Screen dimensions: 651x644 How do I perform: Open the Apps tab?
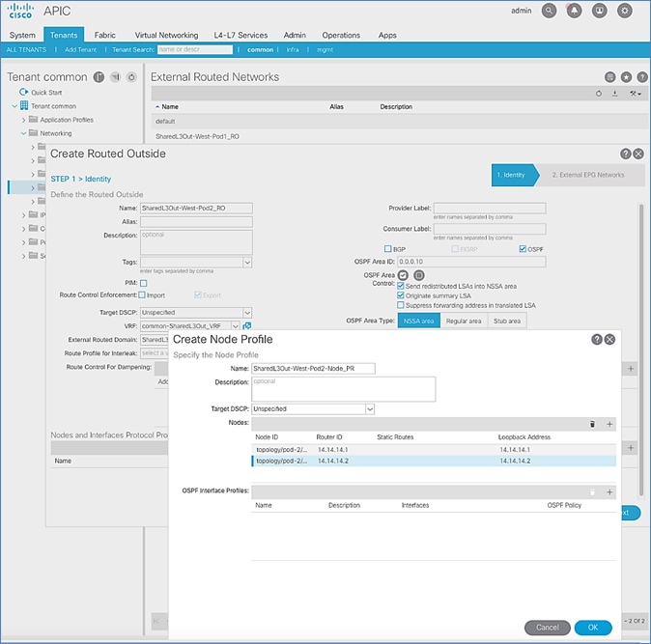click(387, 36)
